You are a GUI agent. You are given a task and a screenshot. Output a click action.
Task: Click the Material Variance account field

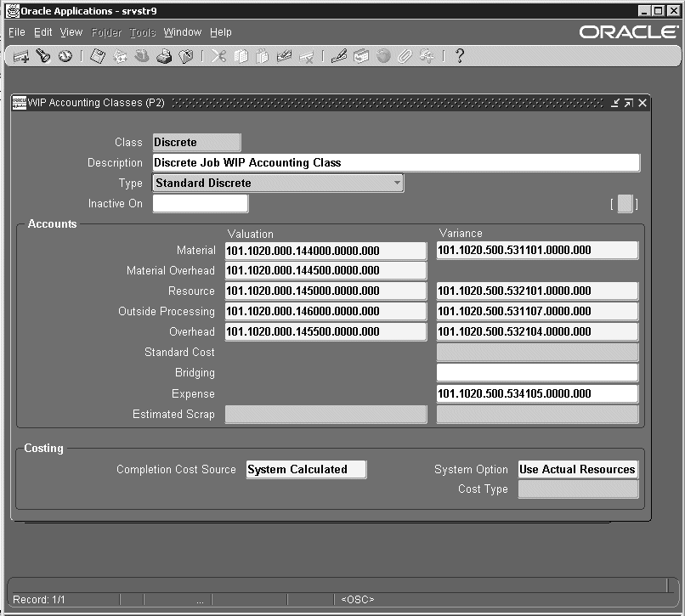point(537,251)
